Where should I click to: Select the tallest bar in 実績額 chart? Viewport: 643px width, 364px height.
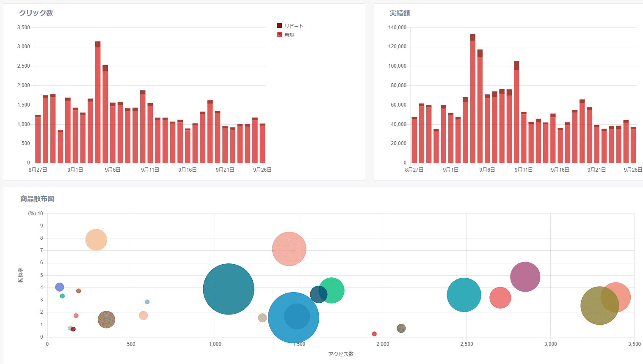click(472, 99)
